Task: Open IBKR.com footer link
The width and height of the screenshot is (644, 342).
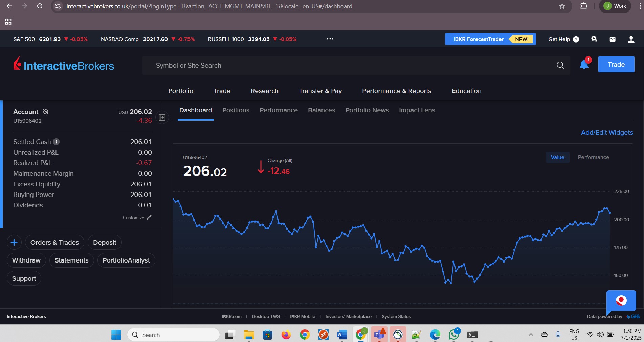Action: click(231, 316)
